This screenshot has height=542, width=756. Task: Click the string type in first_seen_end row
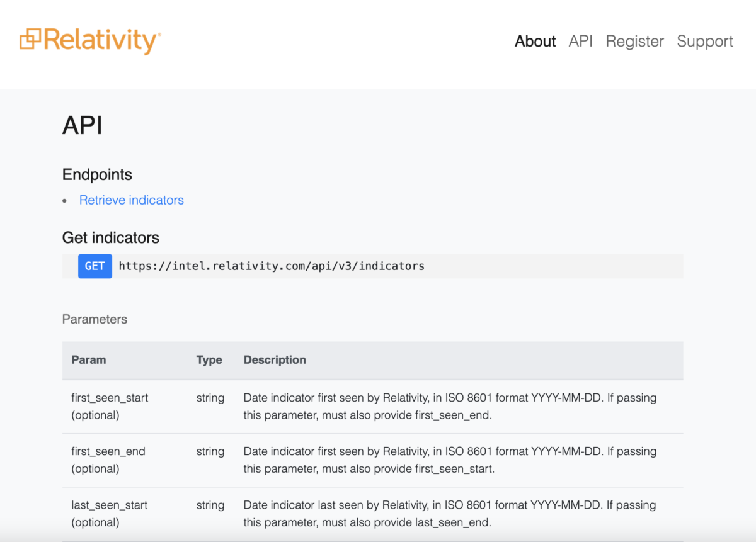(210, 451)
